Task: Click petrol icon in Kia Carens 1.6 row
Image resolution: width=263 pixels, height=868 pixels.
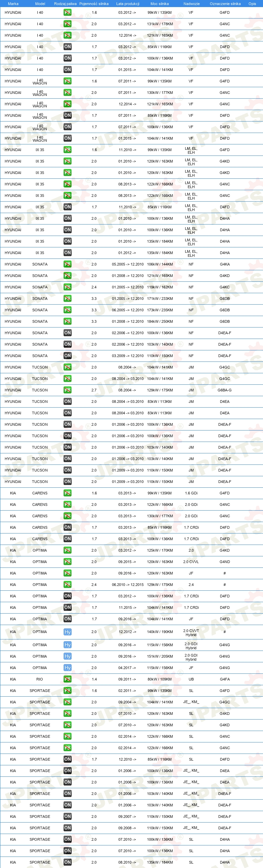Action: (x=67, y=493)
